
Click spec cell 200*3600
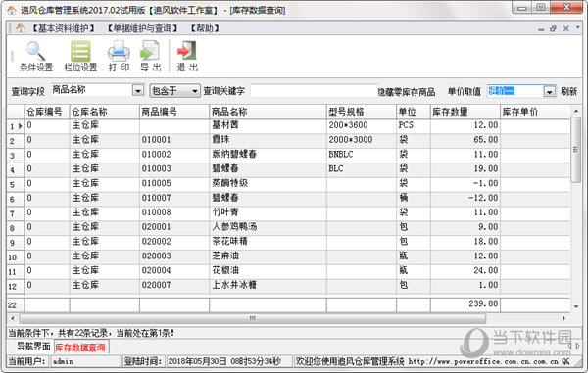click(x=362, y=125)
